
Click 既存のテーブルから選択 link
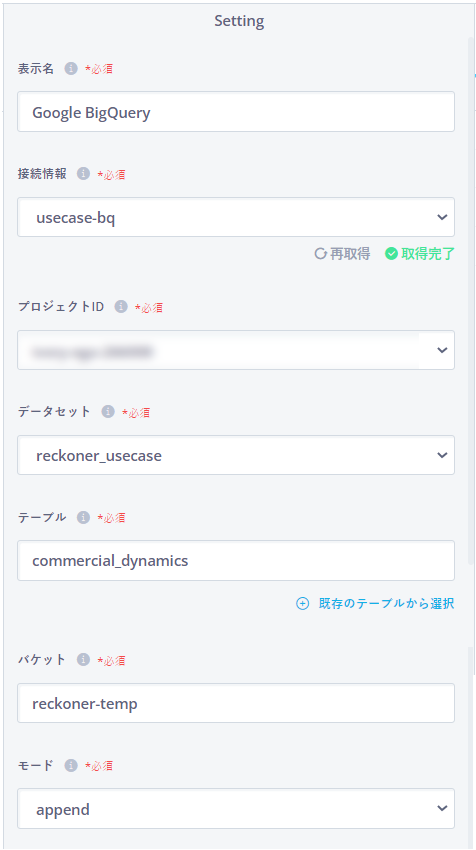386,603
